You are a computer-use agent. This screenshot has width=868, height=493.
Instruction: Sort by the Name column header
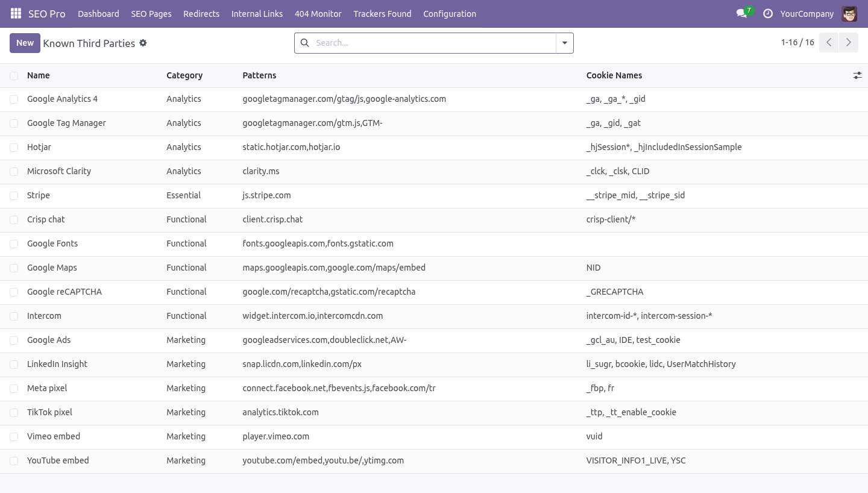point(39,75)
